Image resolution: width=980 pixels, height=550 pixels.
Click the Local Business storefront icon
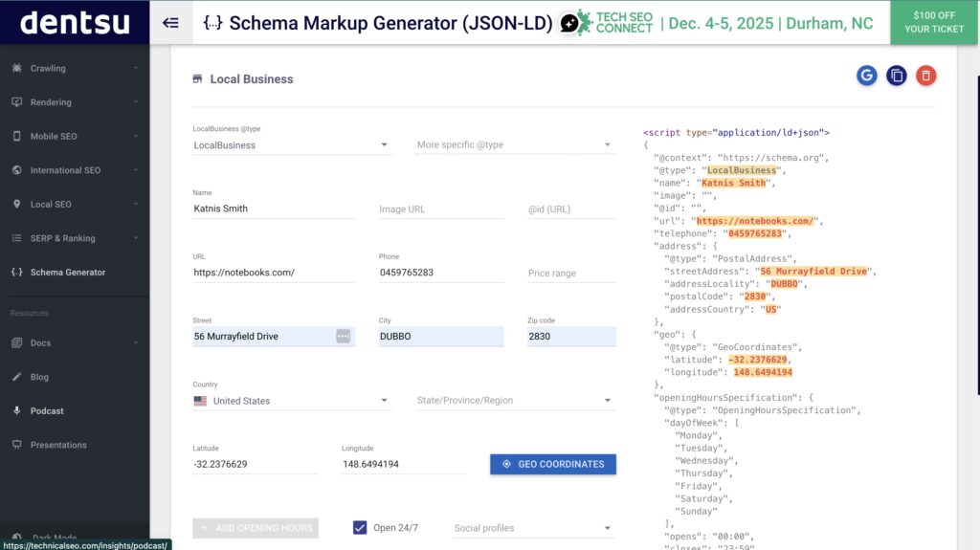(x=197, y=78)
